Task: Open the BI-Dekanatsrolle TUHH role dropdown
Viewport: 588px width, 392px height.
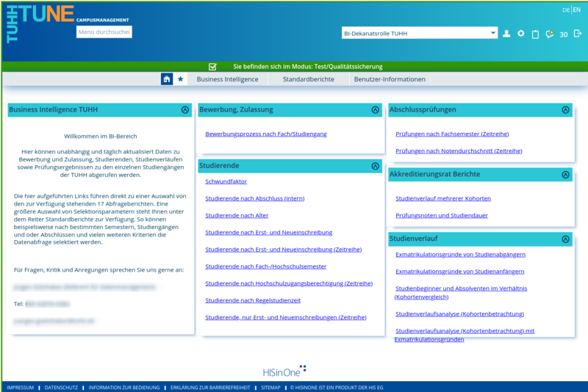Action: pyautogui.click(x=420, y=33)
